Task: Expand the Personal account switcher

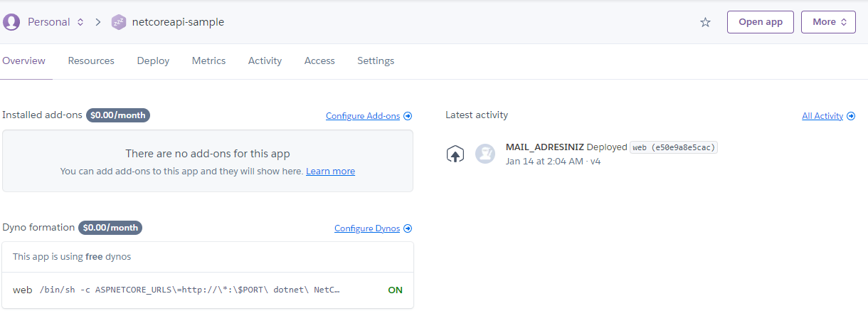Action: [x=80, y=22]
